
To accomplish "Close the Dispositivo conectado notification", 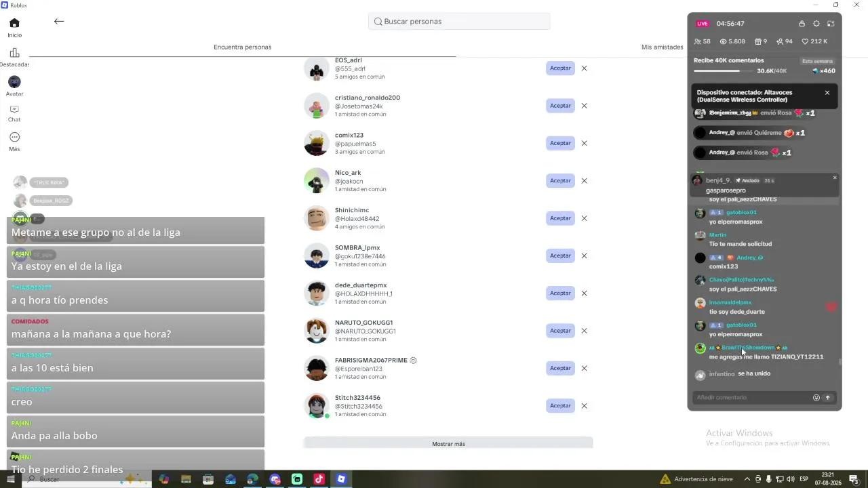I will tap(827, 93).
